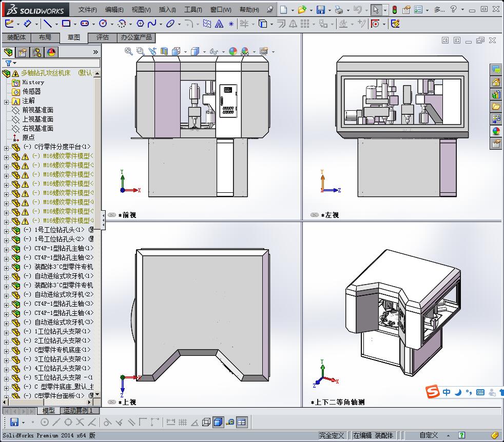Click the Measure tape icon in bottom toolbar
The height and width of the screenshot is (442, 504).
(x=230, y=422)
